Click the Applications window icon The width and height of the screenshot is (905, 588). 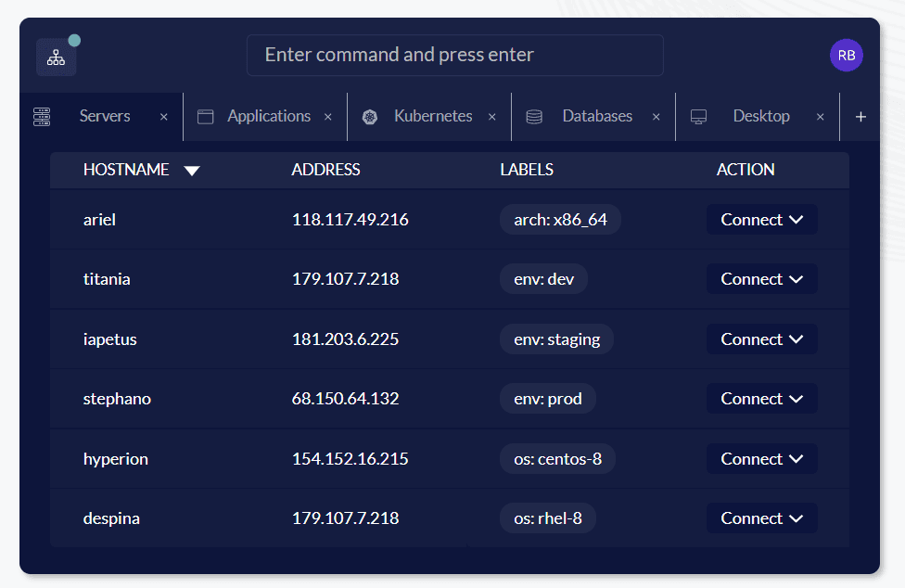(x=206, y=117)
